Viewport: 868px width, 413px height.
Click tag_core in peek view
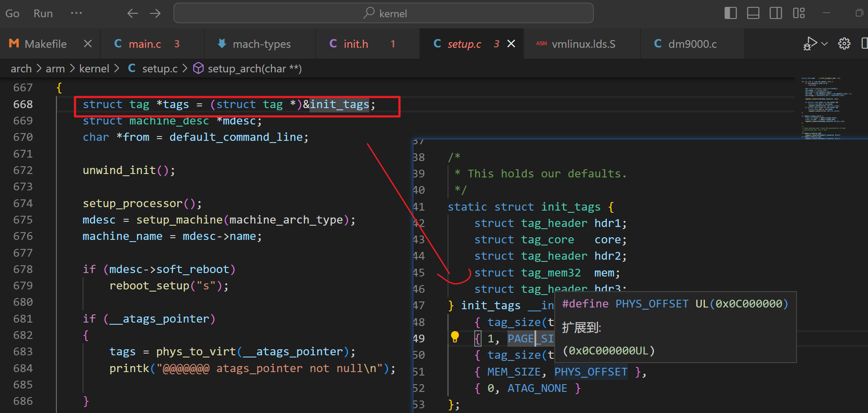pos(547,239)
